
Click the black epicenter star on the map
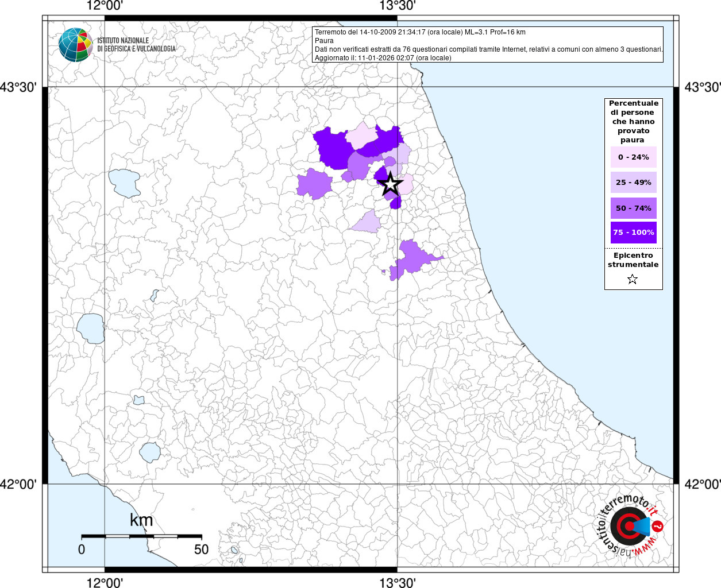391,184
